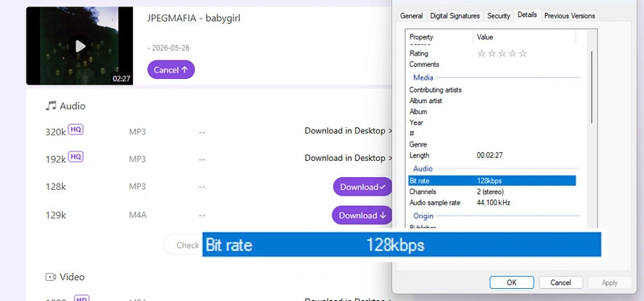Viewport: 644px width, 301px height.
Task: Select the Contributing artists property row
Action: point(492,90)
